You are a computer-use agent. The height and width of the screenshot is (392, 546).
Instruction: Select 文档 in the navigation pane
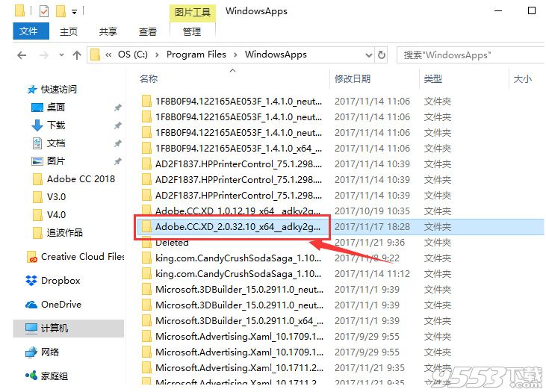[56, 143]
